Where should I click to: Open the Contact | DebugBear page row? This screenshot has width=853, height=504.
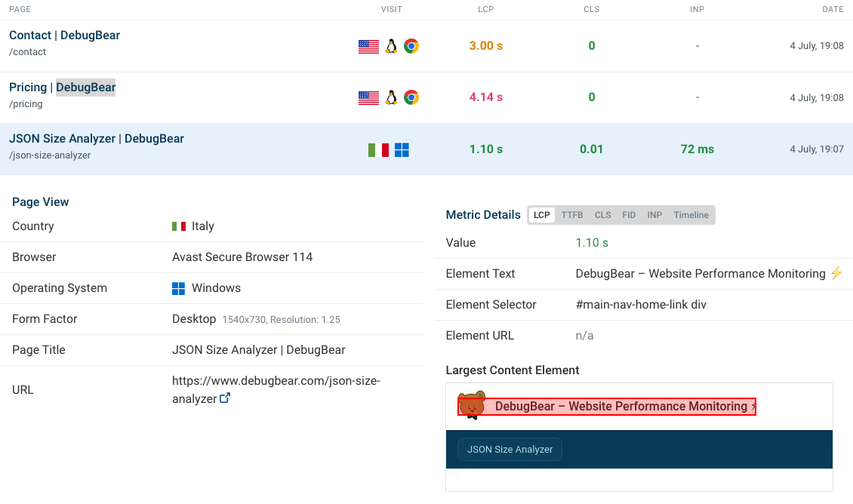click(x=426, y=46)
